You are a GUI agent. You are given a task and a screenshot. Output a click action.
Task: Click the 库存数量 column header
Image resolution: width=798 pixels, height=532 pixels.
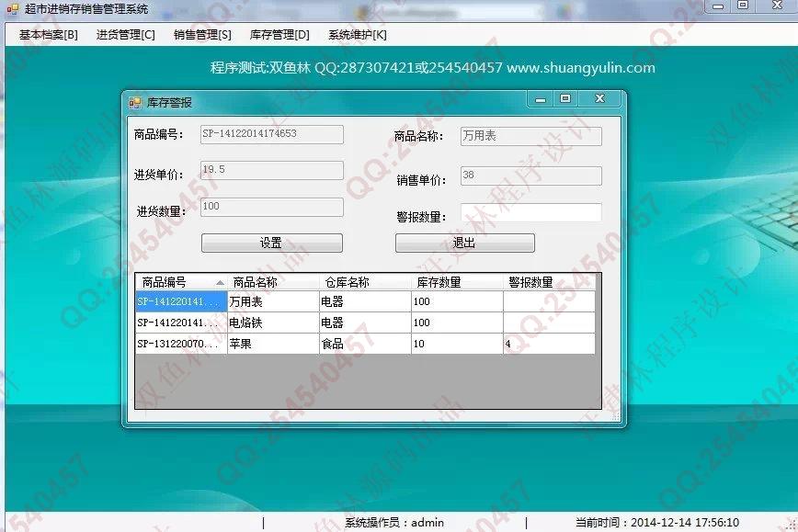tap(457, 282)
